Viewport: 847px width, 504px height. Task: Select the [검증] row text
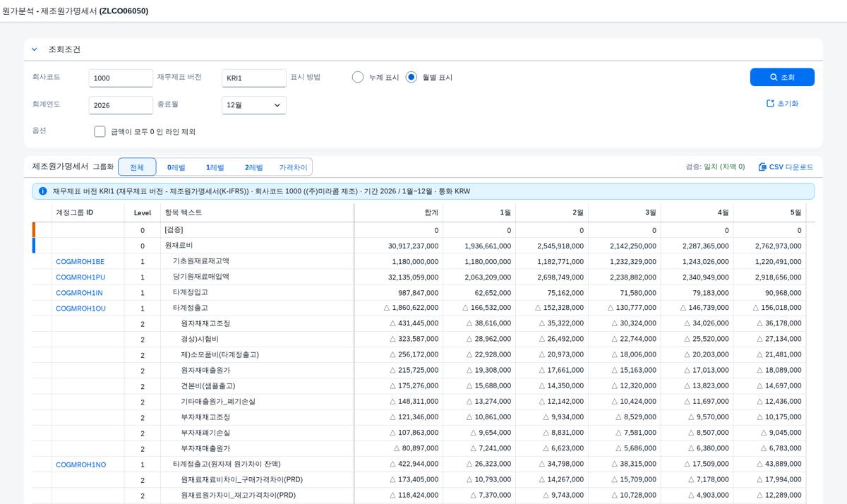tap(174, 230)
